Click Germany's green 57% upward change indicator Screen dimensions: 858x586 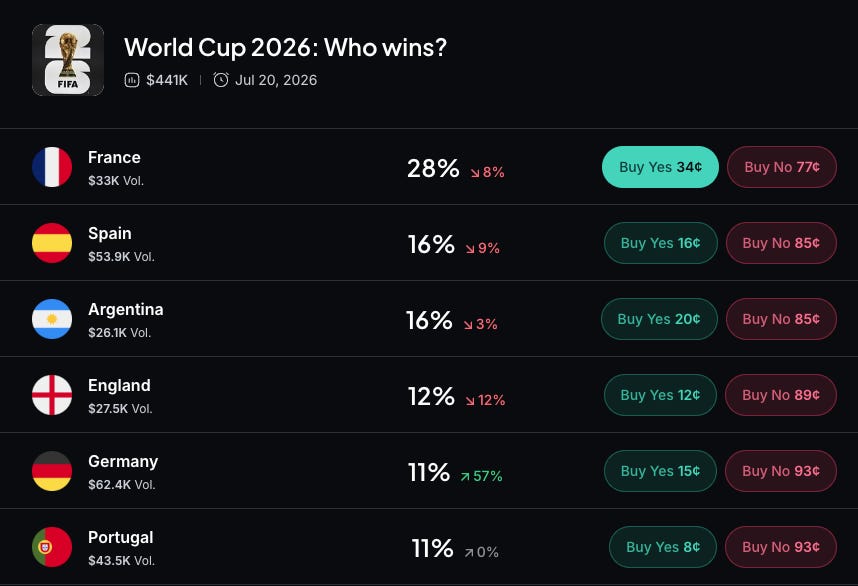pyautogui.click(x=482, y=476)
